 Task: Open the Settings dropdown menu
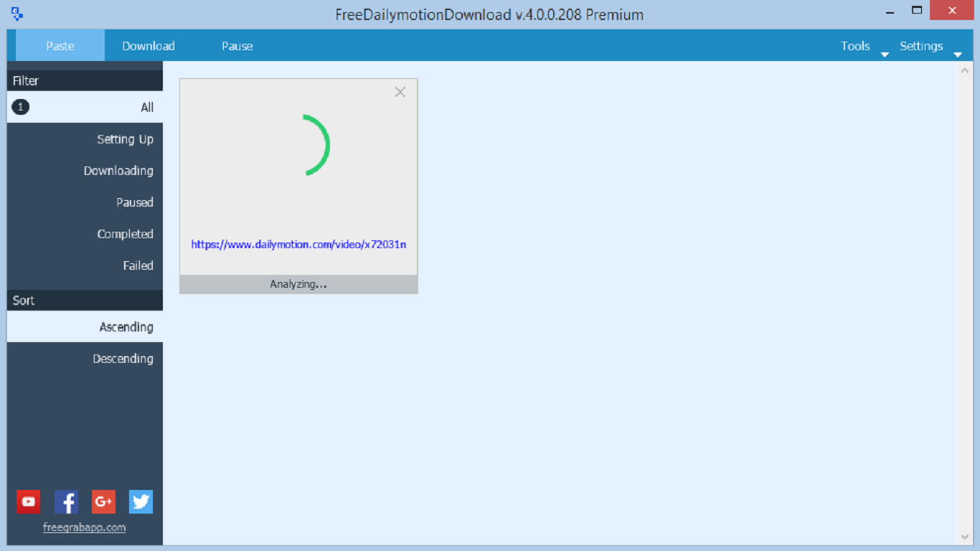coord(930,46)
